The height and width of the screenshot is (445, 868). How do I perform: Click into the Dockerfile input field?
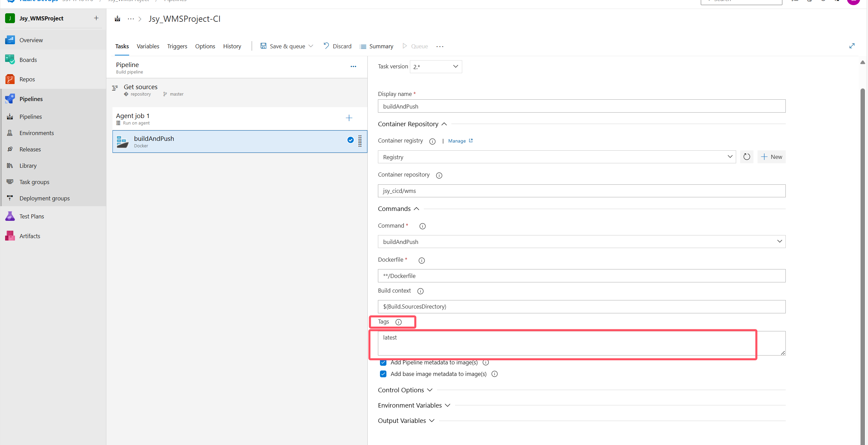(x=581, y=276)
